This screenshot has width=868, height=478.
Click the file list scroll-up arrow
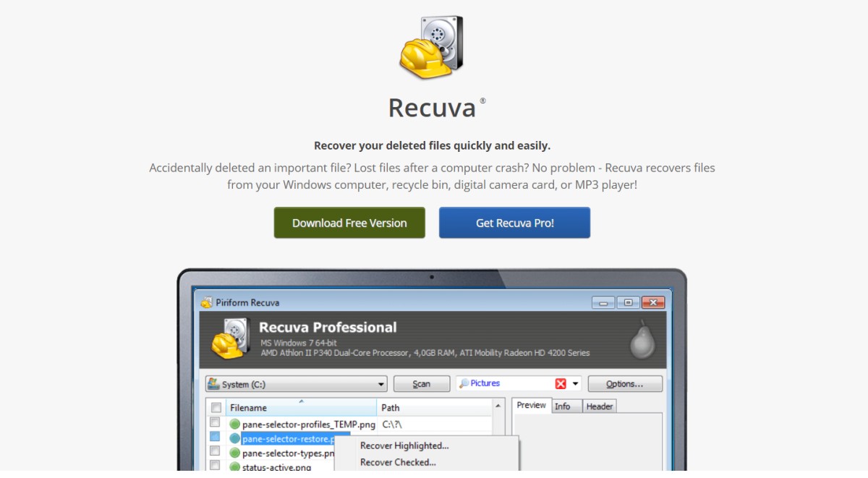[x=498, y=407]
